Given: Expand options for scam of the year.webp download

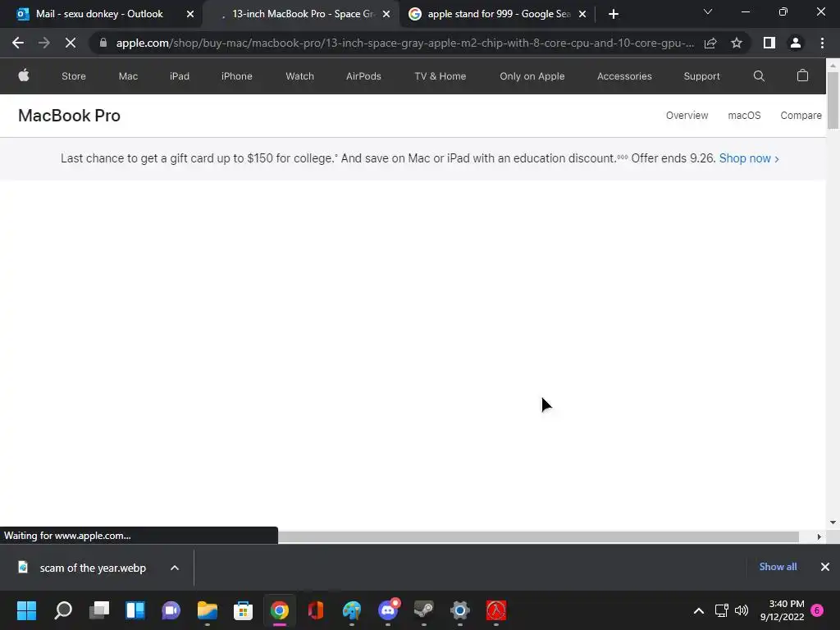Looking at the screenshot, I should 175,568.
